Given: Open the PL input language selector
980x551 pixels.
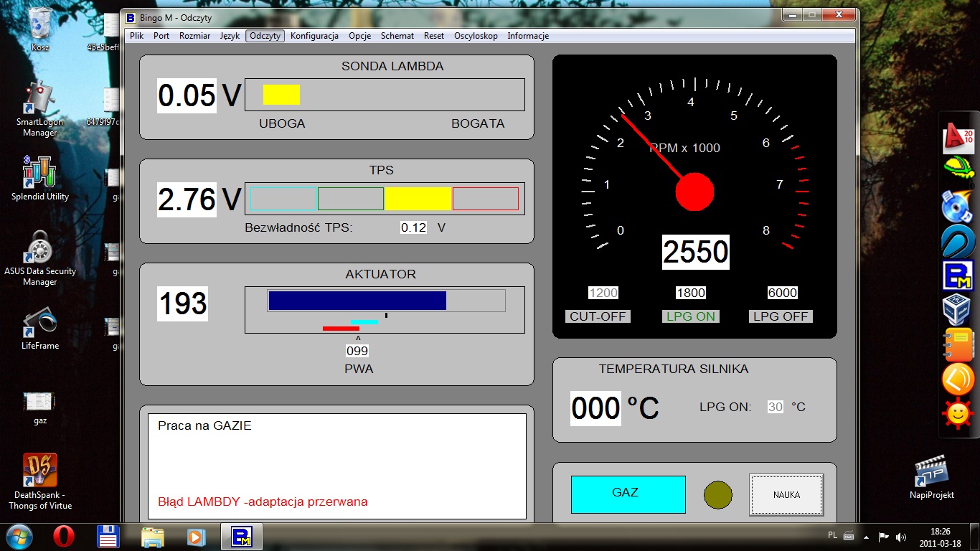Looking at the screenshot, I should point(832,536).
